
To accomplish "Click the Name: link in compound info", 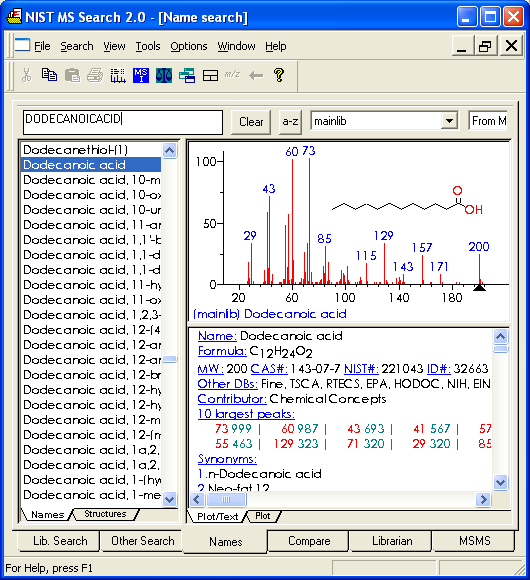I will click(217, 336).
